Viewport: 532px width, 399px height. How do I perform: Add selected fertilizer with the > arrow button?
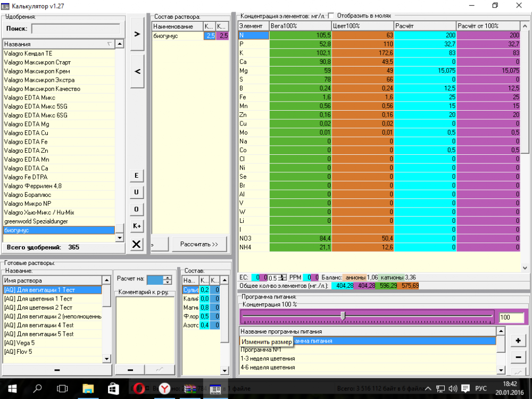click(x=137, y=34)
